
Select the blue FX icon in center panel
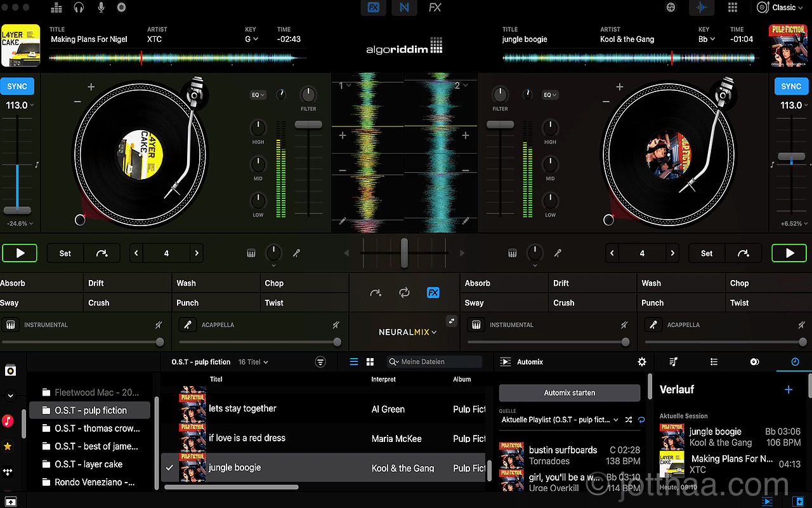click(433, 293)
